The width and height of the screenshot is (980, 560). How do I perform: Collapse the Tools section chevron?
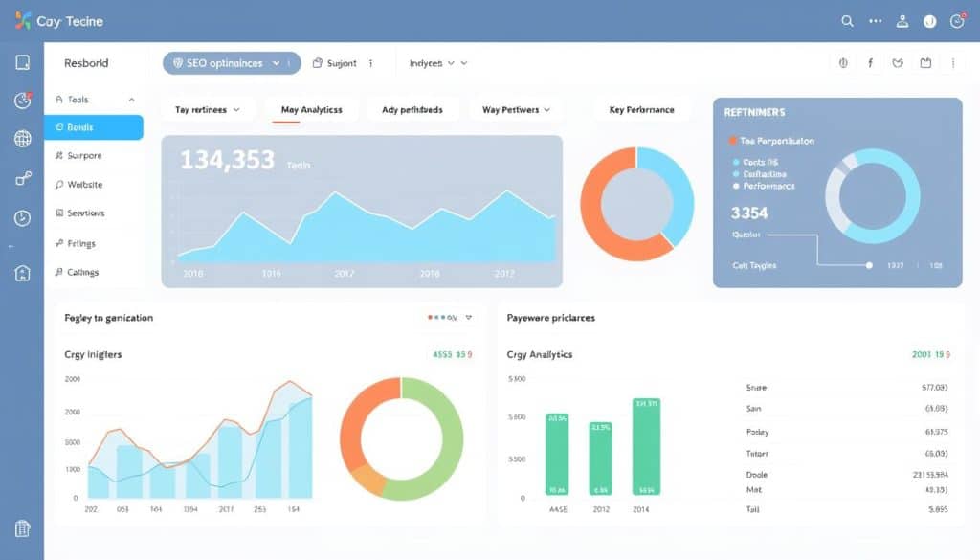click(x=131, y=100)
